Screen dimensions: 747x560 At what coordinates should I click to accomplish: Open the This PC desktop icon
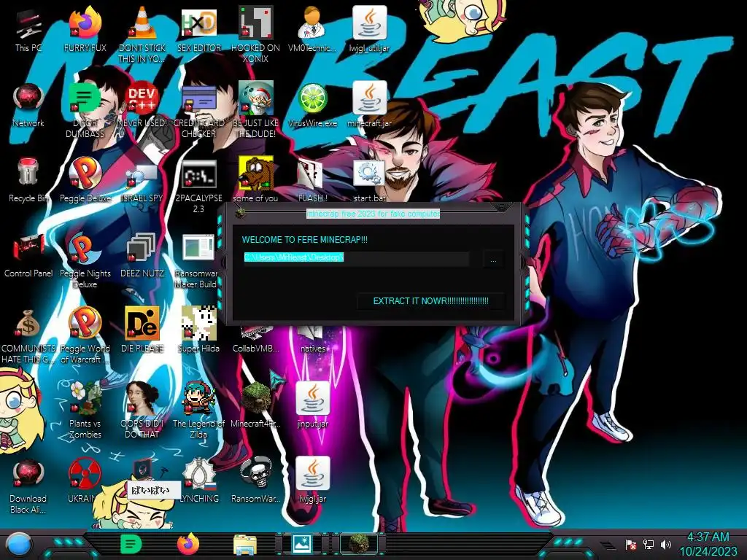pos(28,29)
